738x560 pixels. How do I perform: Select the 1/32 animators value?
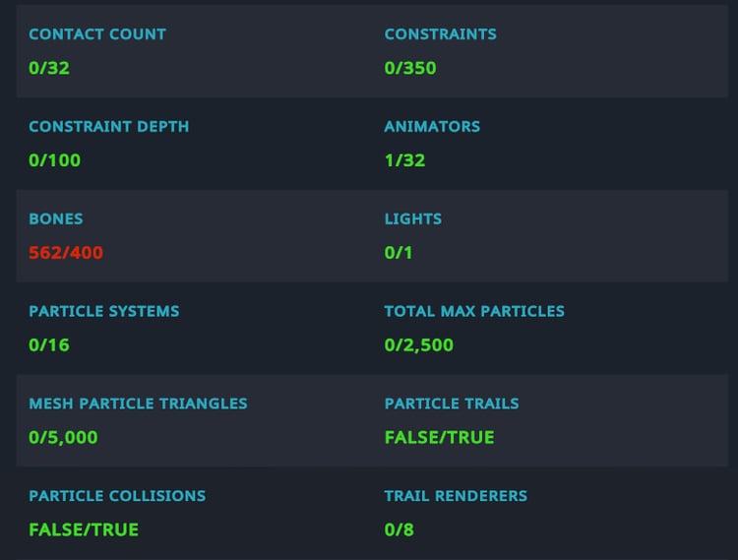(x=404, y=160)
